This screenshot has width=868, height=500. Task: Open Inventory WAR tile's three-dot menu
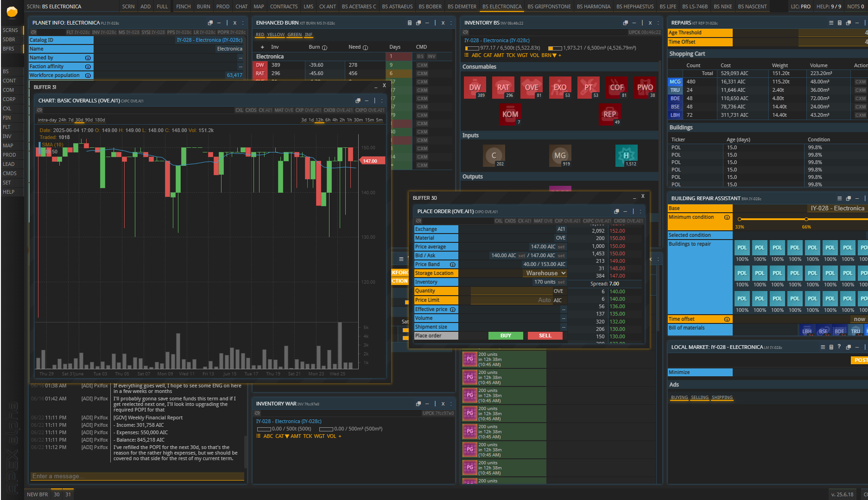(451, 404)
